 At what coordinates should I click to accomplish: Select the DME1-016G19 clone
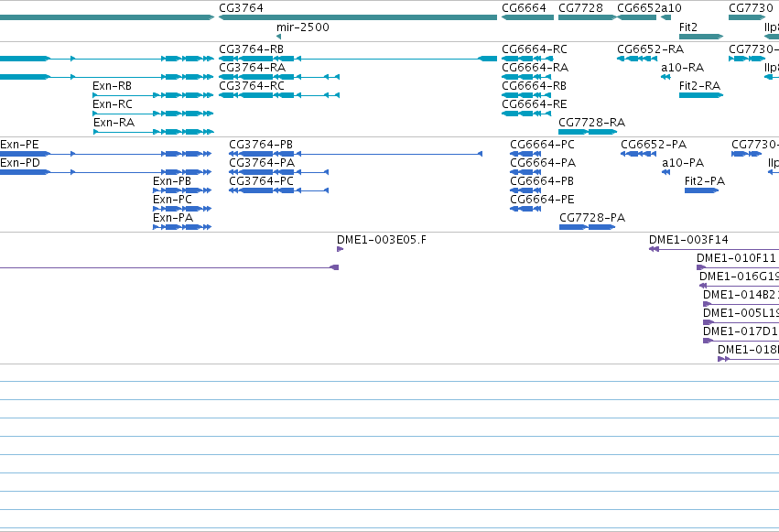[x=739, y=286]
